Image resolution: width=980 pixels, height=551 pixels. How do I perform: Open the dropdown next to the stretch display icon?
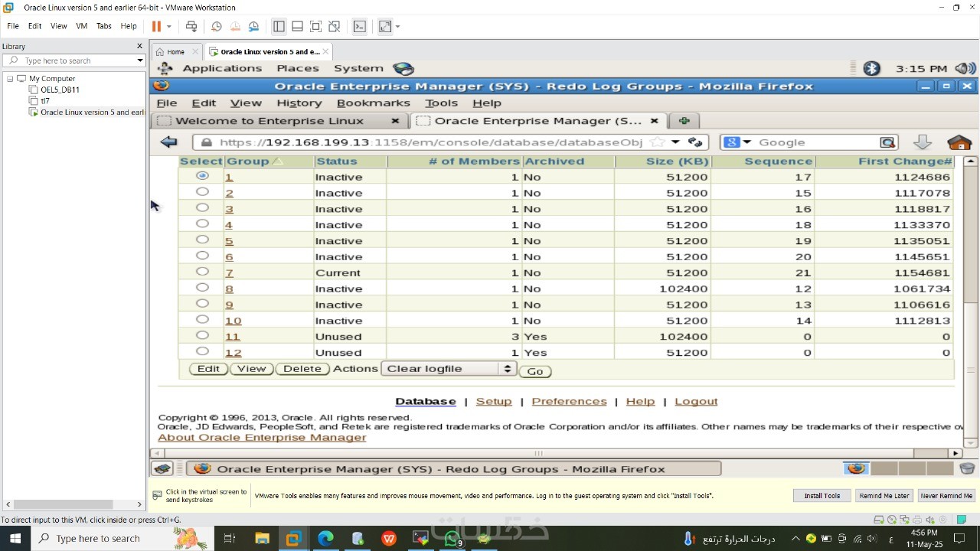pyautogui.click(x=398, y=26)
